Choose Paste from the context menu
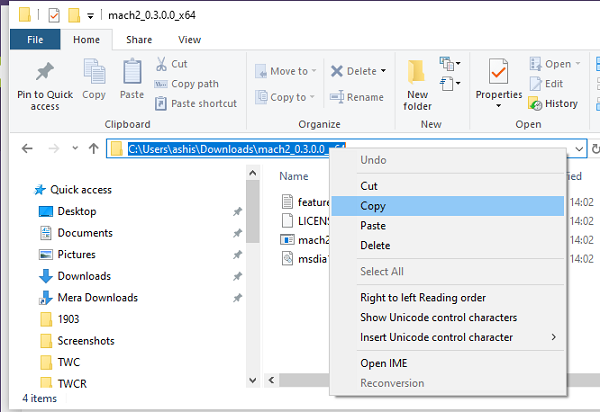Viewport: 600px width, 412px height. click(x=448, y=226)
